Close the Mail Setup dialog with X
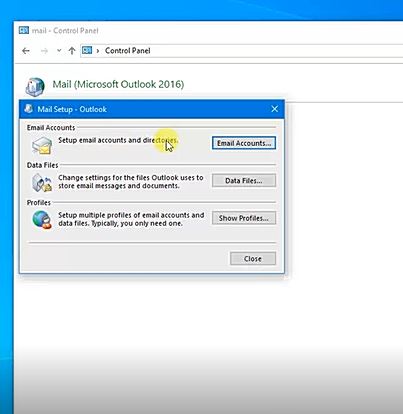This screenshot has height=414, width=403. pyautogui.click(x=275, y=109)
